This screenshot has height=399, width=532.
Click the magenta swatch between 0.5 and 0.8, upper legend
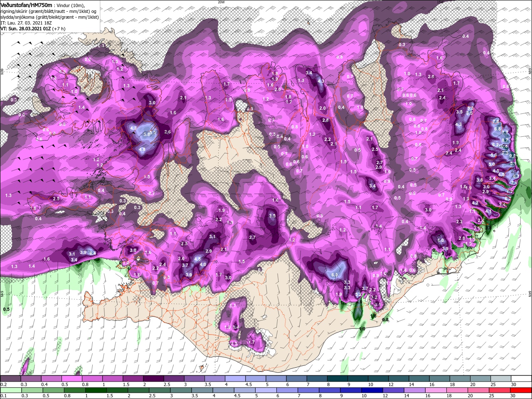coord(71,379)
